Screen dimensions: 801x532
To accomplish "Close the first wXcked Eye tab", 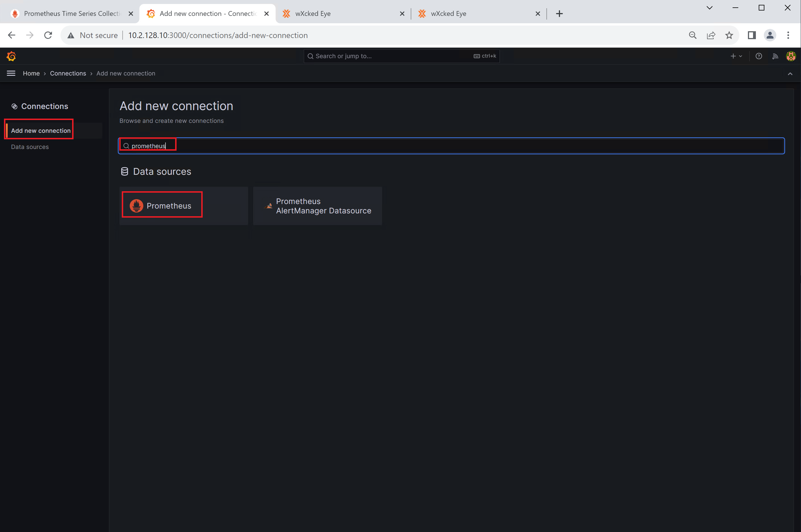I will (x=402, y=14).
